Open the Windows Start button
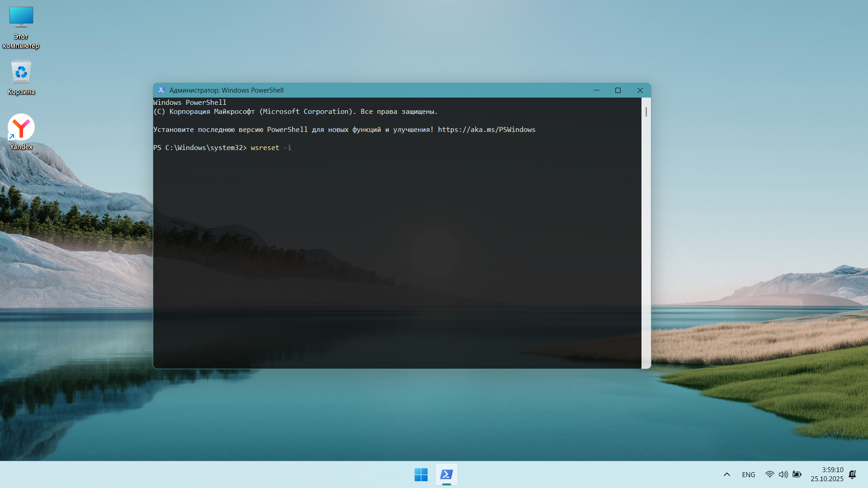This screenshot has width=868, height=488. pos(421,474)
